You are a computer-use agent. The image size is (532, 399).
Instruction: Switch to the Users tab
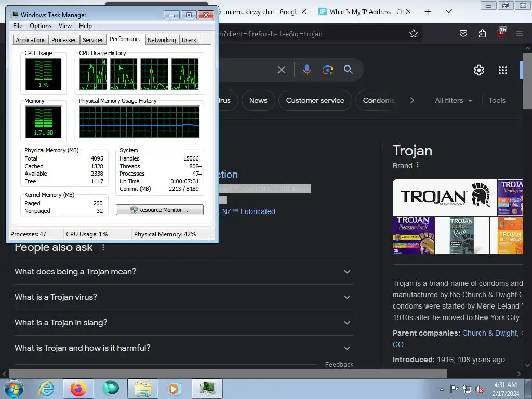(x=189, y=40)
